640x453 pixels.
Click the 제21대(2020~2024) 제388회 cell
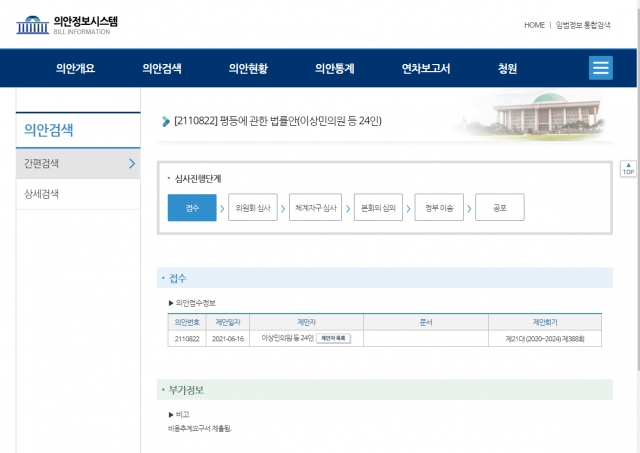click(545, 339)
